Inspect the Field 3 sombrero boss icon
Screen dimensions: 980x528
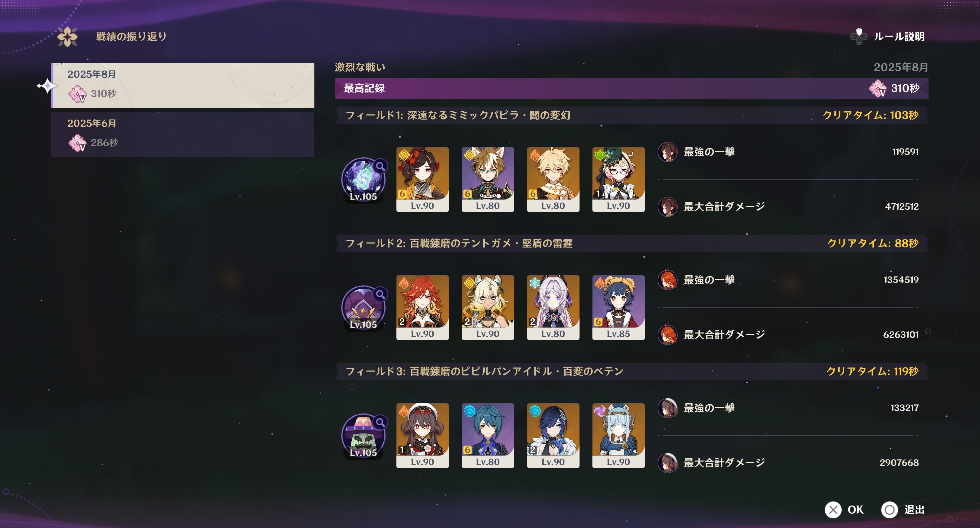pos(363,436)
